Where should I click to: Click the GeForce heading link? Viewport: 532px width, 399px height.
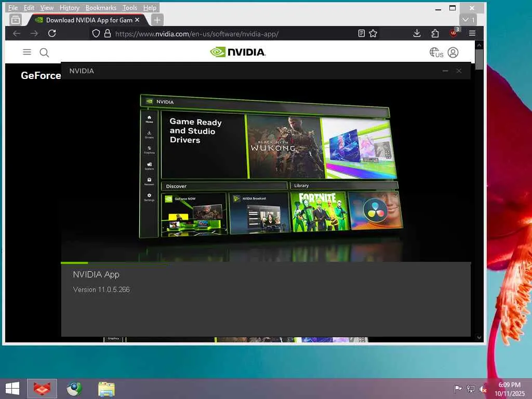click(41, 75)
